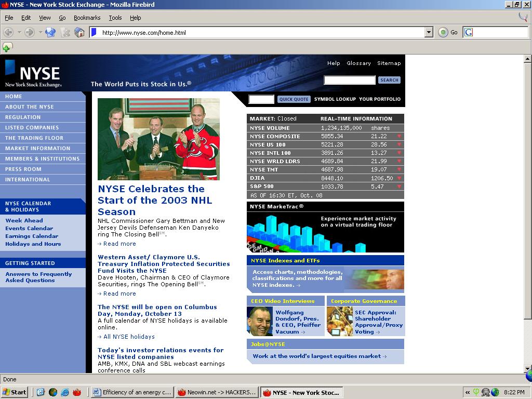Go to the home page icon
Screen dimensions: 532x399
pos(79,33)
